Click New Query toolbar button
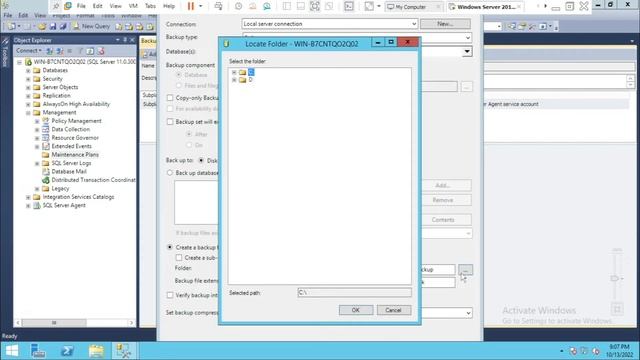Viewport: 640px width, 360px height. tap(91, 26)
